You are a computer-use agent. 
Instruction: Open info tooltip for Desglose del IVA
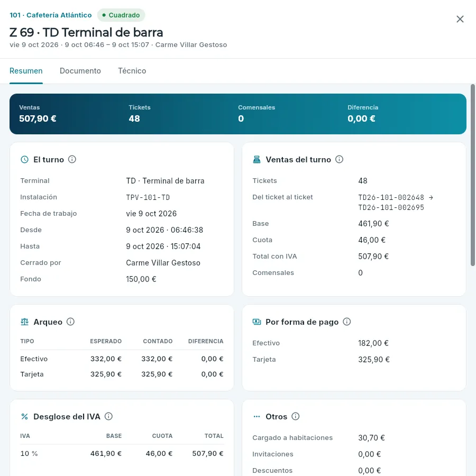coord(108,417)
